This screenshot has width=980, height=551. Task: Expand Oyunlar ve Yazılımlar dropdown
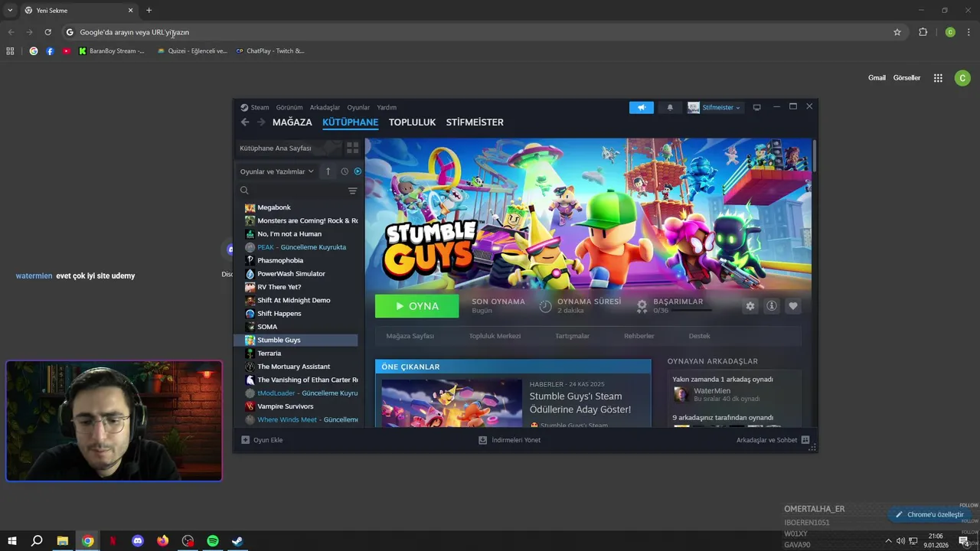(276, 171)
